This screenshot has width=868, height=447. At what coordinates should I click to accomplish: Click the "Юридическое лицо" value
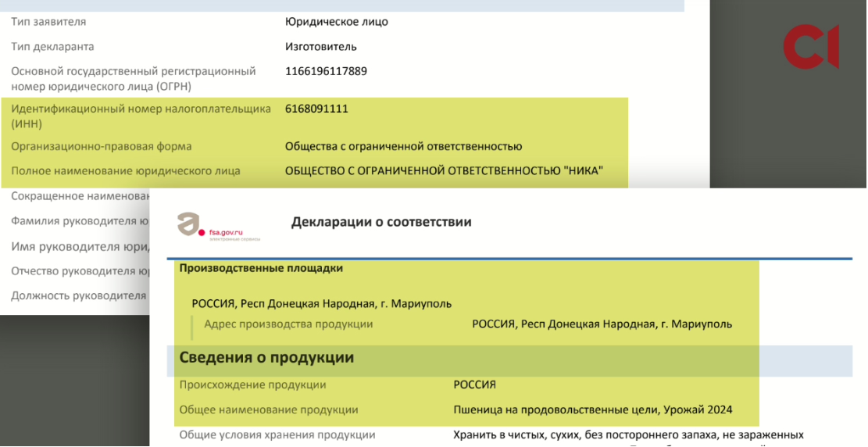[x=336, y=22]
